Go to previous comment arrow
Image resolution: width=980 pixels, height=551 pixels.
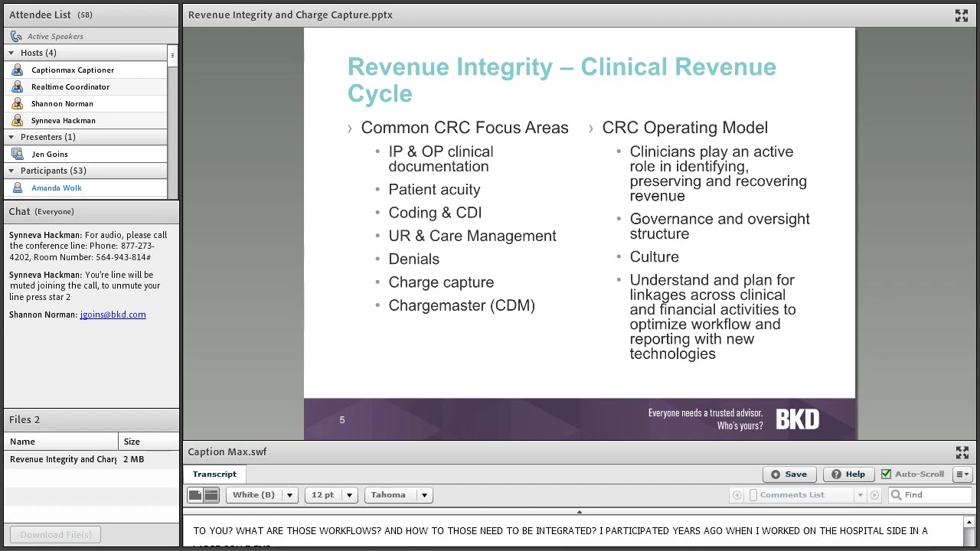737,495
